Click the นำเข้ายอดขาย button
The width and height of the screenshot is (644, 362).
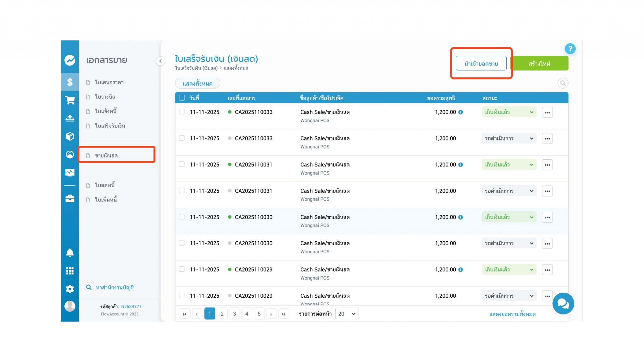(x=481, y=64)
